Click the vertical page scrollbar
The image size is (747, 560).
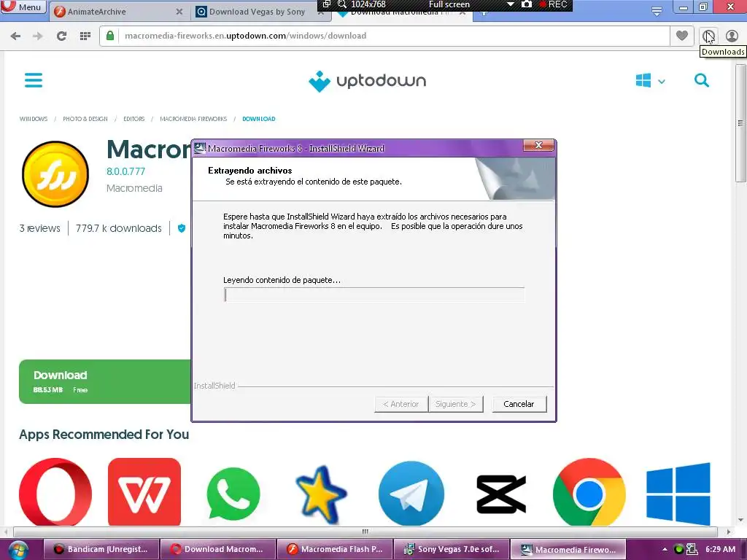point(740,122)
